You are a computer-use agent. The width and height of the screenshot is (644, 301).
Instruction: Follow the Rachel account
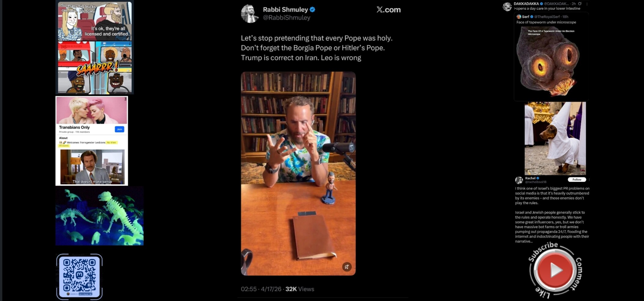(576, 180)
